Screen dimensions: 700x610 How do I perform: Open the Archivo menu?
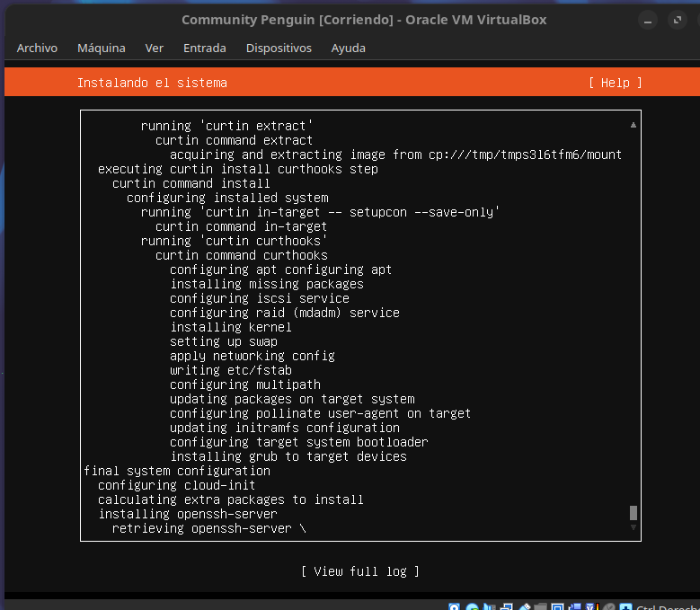point(37,49)
